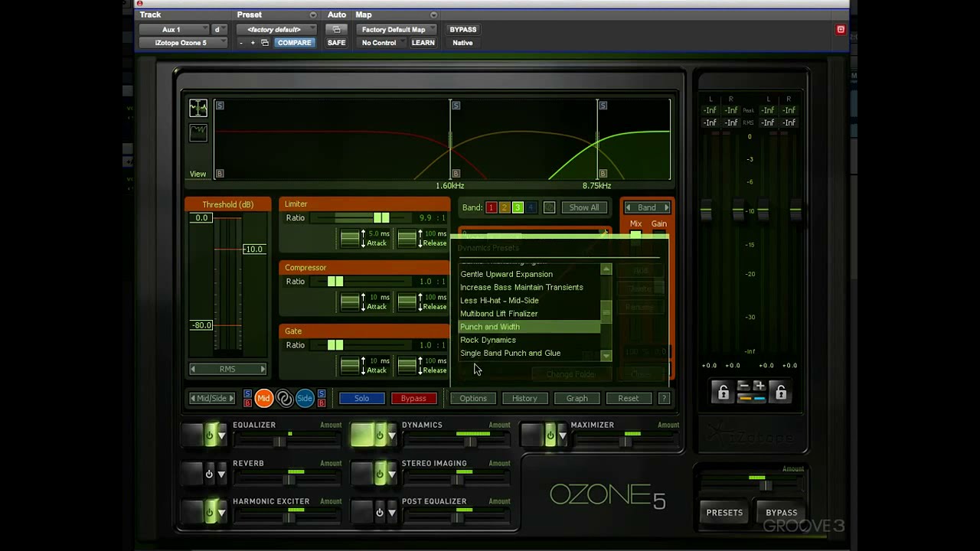Click the next preset plus button
Viewport: 980px width, 551px height.
pyautogui.click(x=253, y=43)
